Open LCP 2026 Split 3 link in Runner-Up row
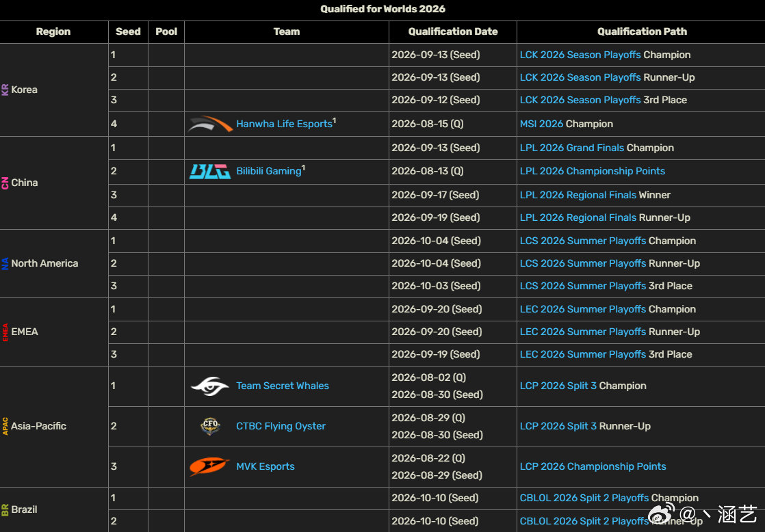This screenshot has height=532, width=765. coord(558,426)
